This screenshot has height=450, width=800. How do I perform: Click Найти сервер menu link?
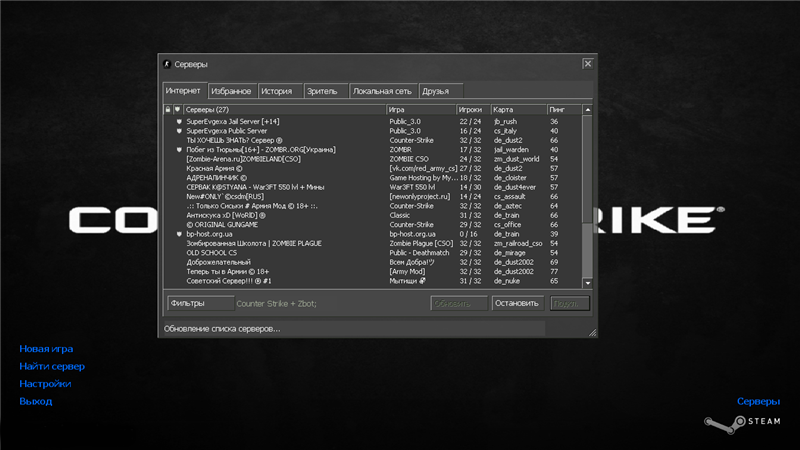52,366
